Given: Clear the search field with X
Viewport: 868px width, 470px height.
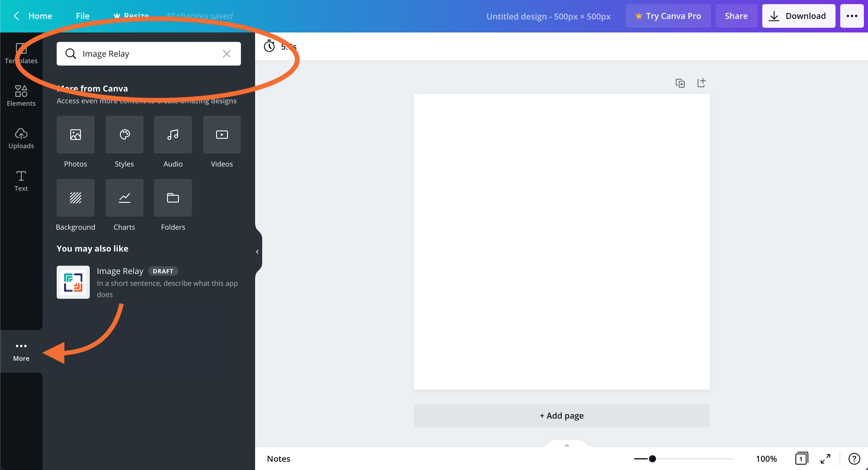Looking at the screenshot, I should (x=226, y=53).
